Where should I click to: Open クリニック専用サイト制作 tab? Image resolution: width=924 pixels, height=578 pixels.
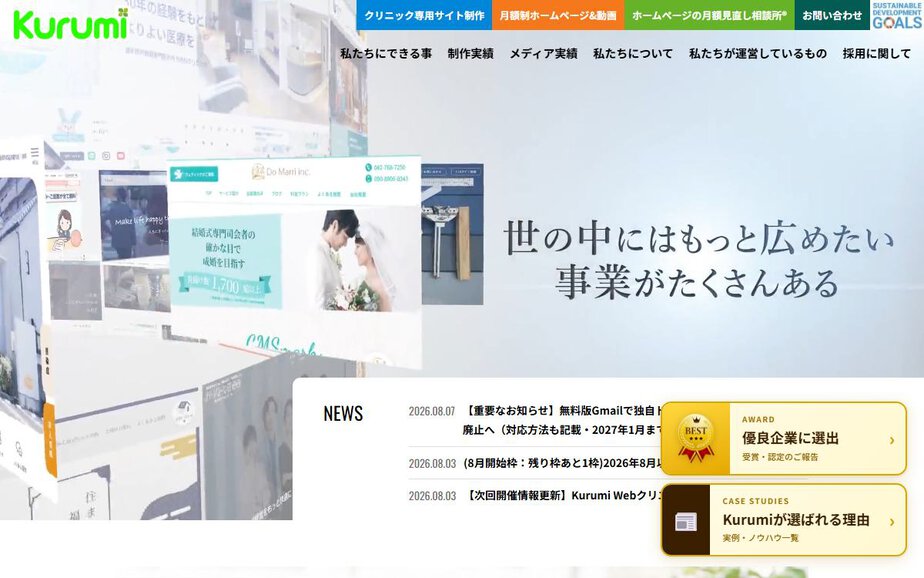pos(424,15)
